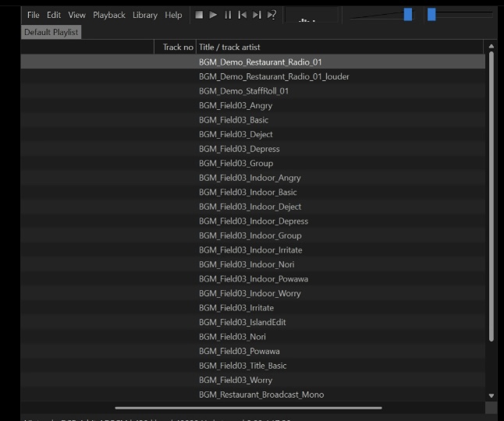The height and width of the screenshot is (421, 504).
Task: Select track BGM_Field03_Deject
Action: coord(253,134)
